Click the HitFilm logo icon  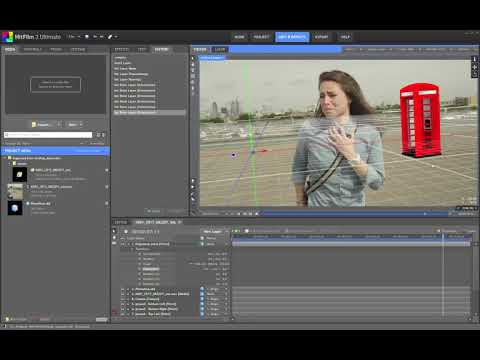click(x=7, y=37)
